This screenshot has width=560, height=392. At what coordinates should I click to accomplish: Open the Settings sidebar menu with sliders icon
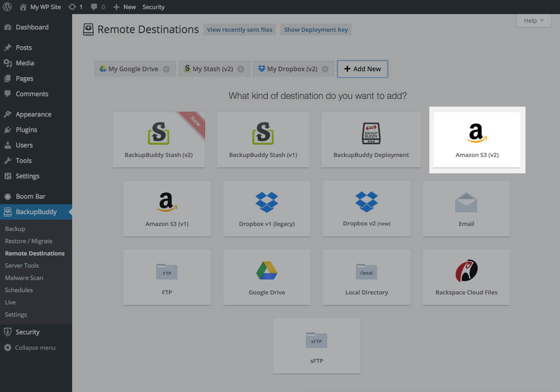tap(36, 176)
